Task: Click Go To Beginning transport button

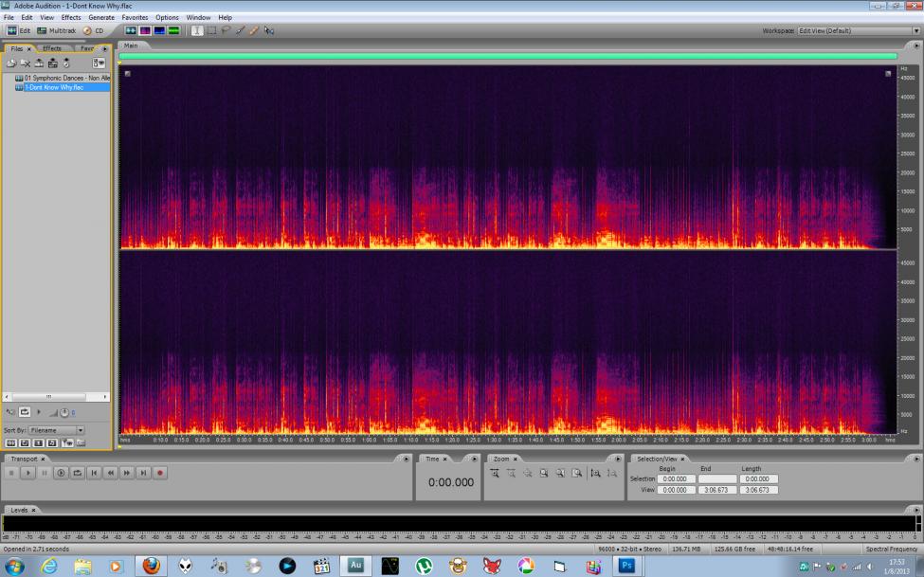Action: coord(94,473)
